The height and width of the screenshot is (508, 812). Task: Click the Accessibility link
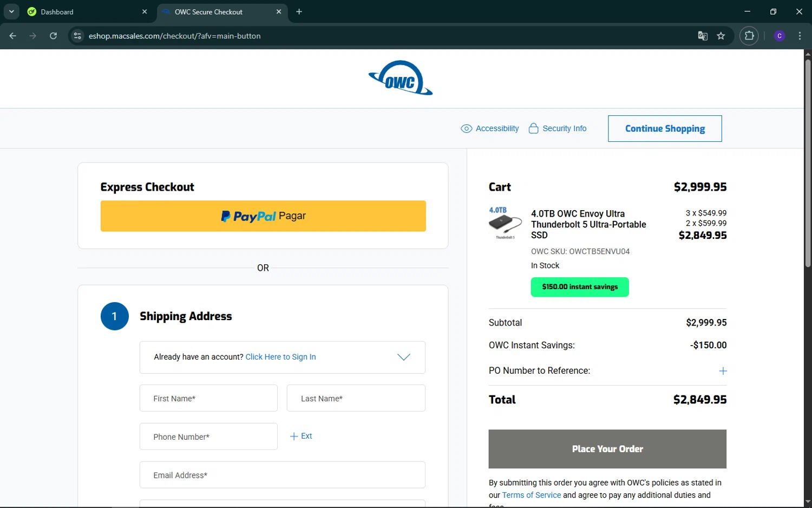click(x=497, y=128)
